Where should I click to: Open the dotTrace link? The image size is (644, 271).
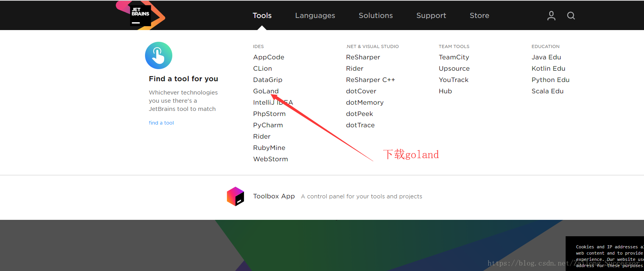pyautogui.click(x=360, y=125)
